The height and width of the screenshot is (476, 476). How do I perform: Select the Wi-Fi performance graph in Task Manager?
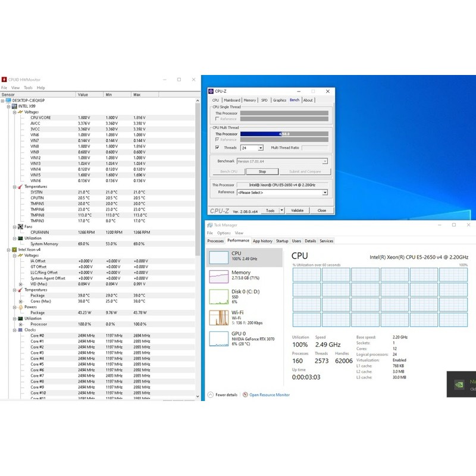tap(219, 317)
